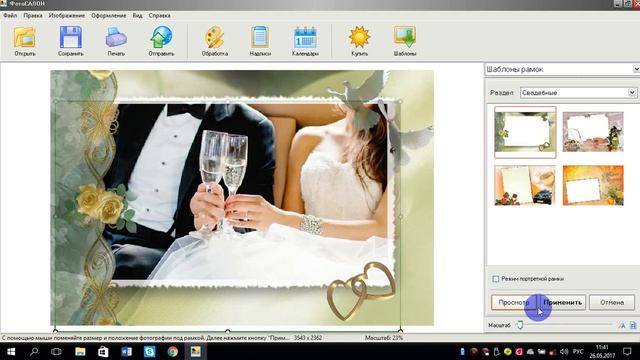Click the zoom fit icon next to Масштаб slider
The width and height of the screenshot is (640, 360).
click(x=622, y=325)
